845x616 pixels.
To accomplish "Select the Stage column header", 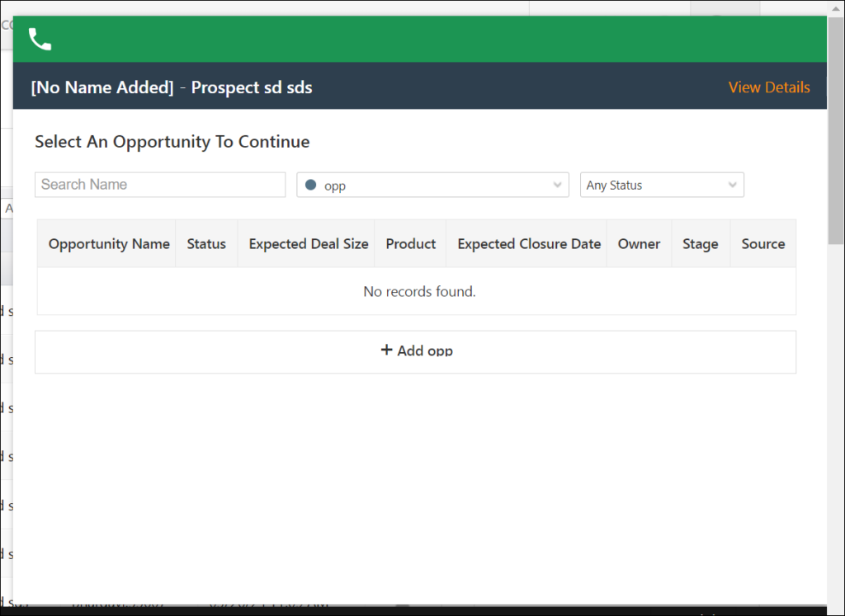I will [700, 244].
